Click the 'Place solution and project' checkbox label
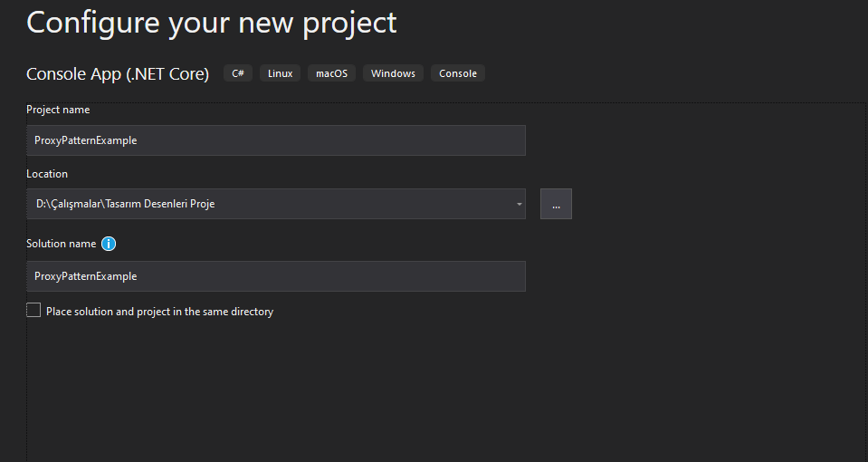Viewport: 868px width, 462px height. (159, 312)
